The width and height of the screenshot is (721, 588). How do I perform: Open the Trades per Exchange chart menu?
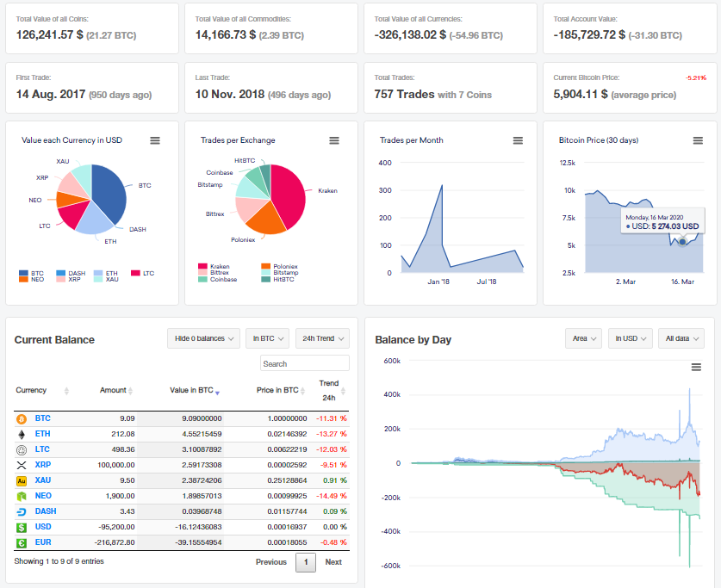(334, 140)
